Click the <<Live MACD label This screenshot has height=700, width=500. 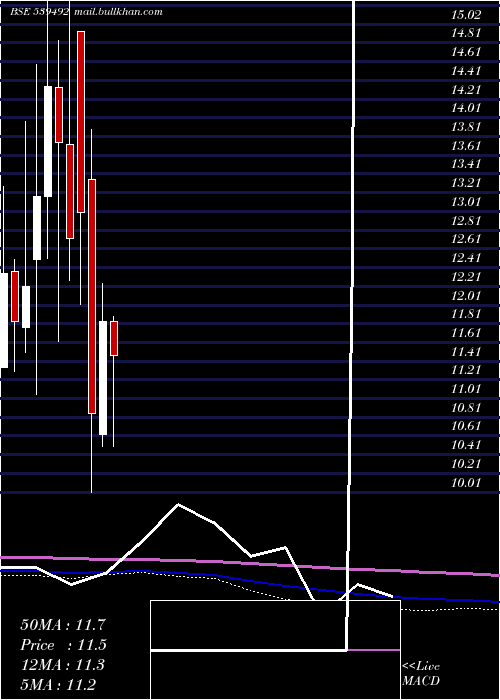tap(421, 674)
